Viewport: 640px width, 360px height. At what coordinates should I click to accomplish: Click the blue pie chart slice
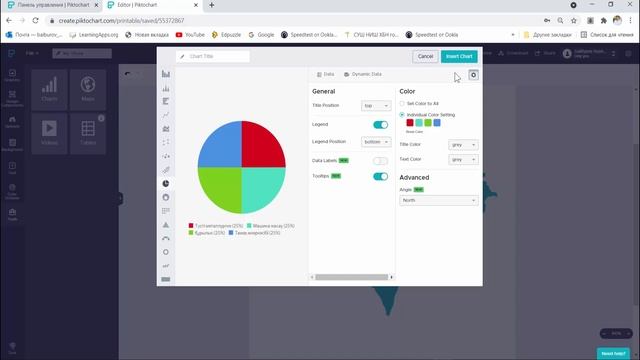click(x=222, y=147)
